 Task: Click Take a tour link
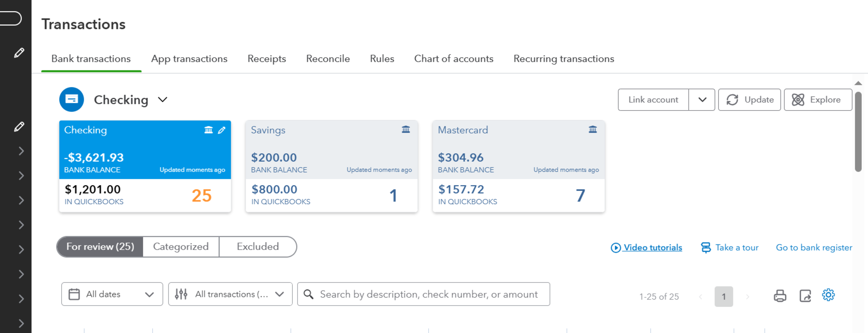pyautogui.click(x=730, y=247)
